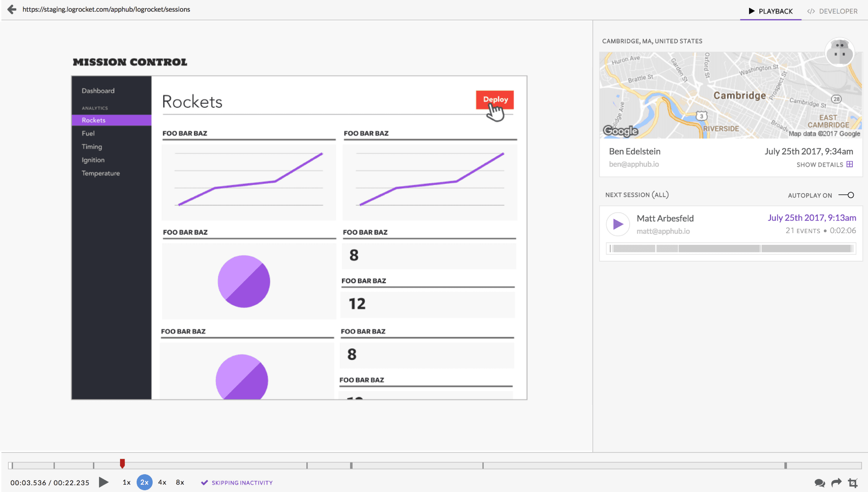
Task: Select the 2x playback speed
Action: (x=144, y=482)
